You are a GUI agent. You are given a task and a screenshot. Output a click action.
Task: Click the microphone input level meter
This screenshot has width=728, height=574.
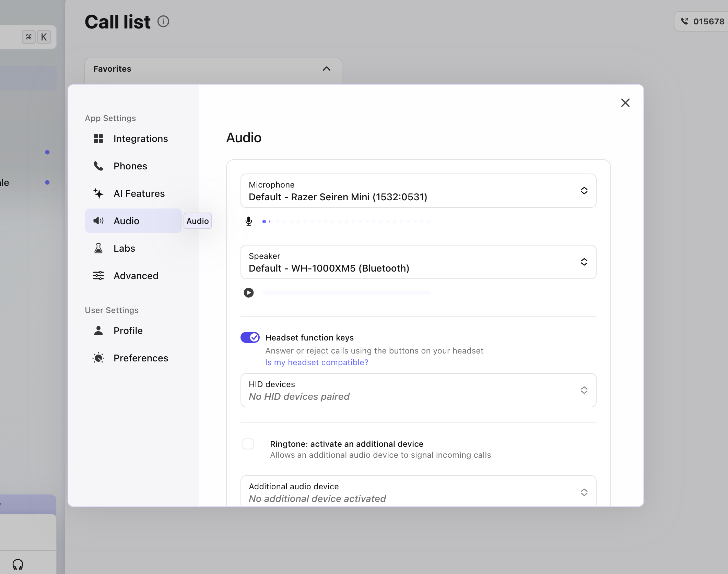[347, 222]
